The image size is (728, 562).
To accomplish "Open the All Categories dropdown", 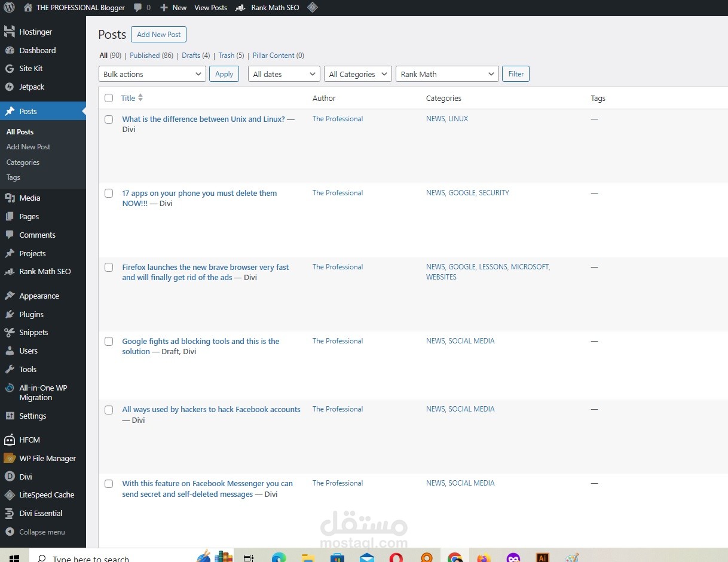I will coord(358,74).
